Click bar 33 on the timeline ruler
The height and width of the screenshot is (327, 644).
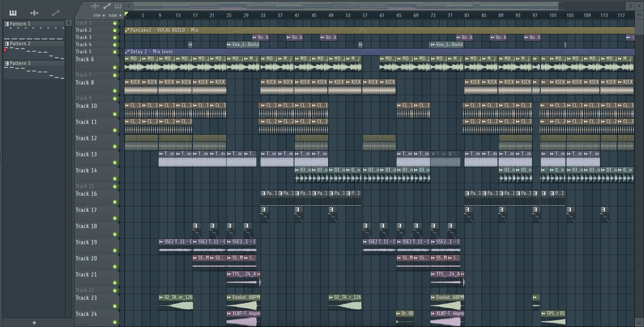[263, 15]
